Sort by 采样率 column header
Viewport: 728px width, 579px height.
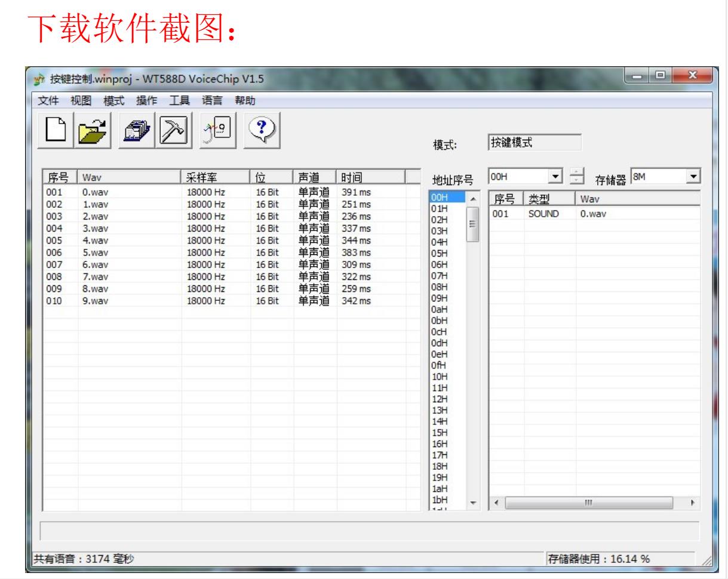pyautogui.click(x=215, y=177)
